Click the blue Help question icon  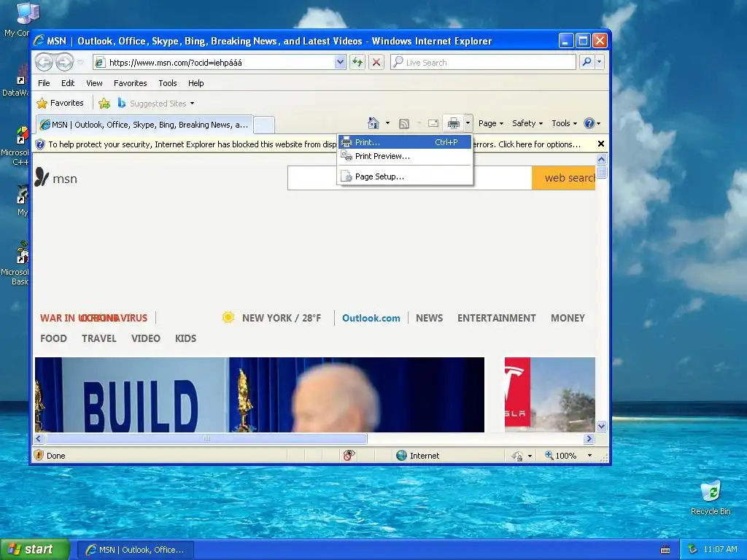tap(589, 123)
